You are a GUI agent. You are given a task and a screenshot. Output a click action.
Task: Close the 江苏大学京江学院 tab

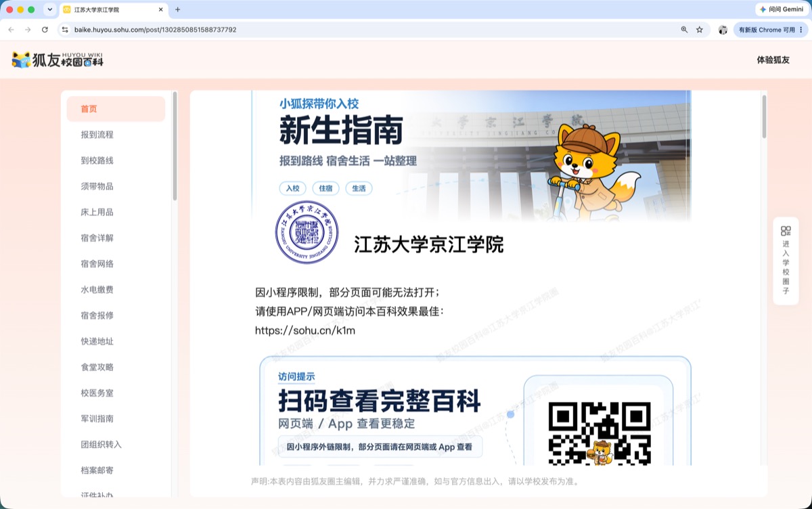pos(161,9)
